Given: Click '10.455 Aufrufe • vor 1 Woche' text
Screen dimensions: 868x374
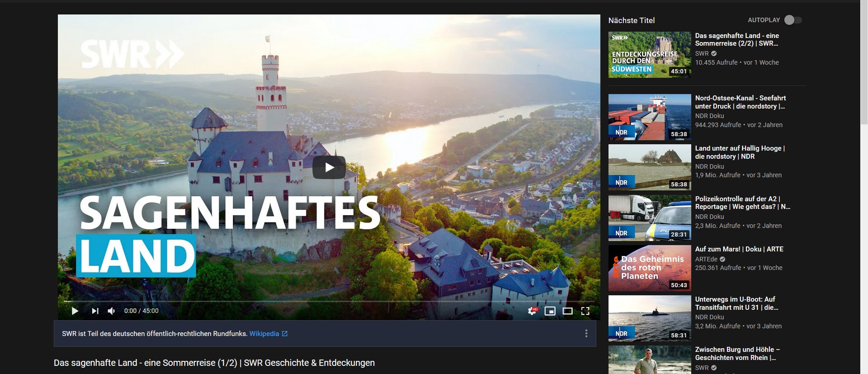Looking at the screenshot, I should tap(737, 62).
